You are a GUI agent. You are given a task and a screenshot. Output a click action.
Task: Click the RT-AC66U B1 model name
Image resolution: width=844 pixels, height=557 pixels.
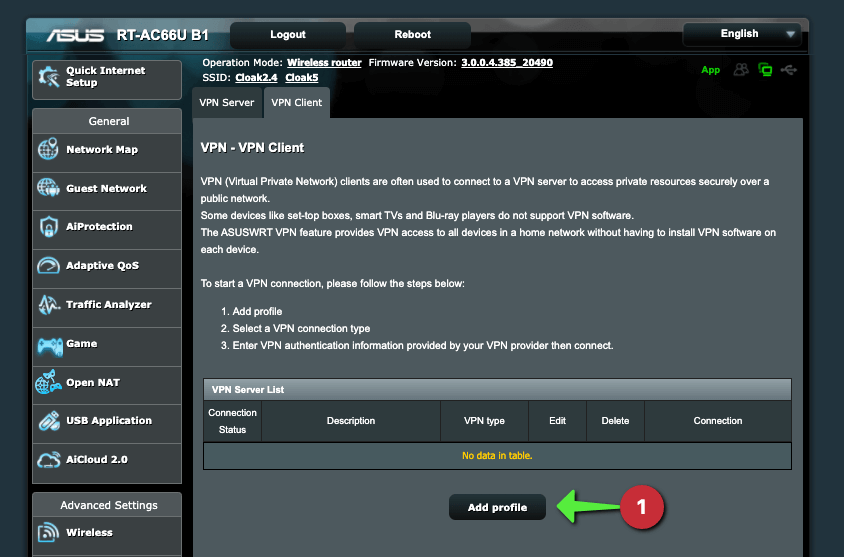(x=163, y=36)
